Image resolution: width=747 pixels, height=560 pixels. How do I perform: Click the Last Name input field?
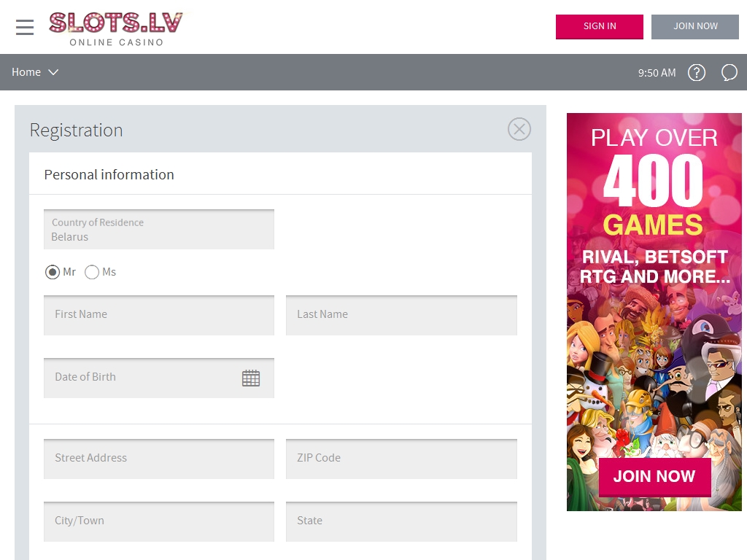401,315
